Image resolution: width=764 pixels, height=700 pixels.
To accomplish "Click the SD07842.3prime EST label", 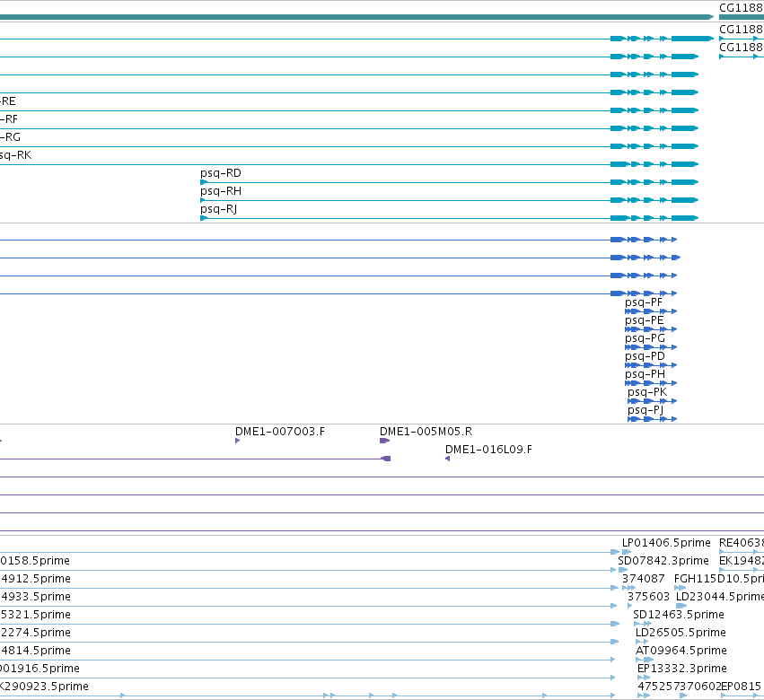I will click(663, 561).
